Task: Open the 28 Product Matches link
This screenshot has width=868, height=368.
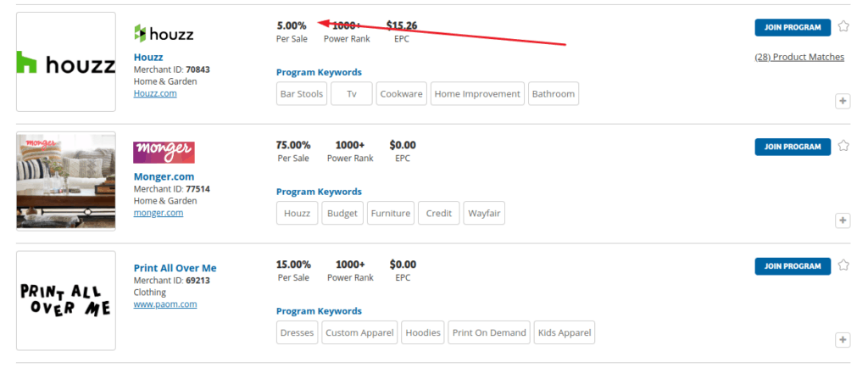Action: (799, 57)
